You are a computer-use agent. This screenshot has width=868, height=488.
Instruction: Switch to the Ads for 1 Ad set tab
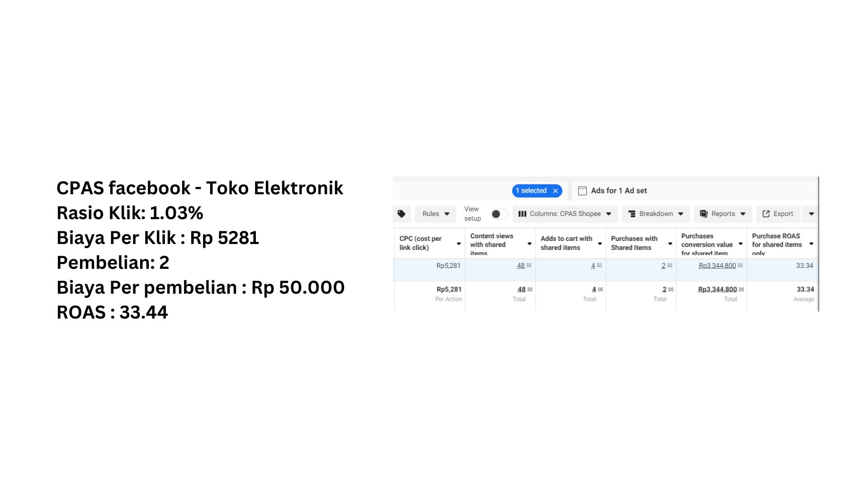(613, 191)
